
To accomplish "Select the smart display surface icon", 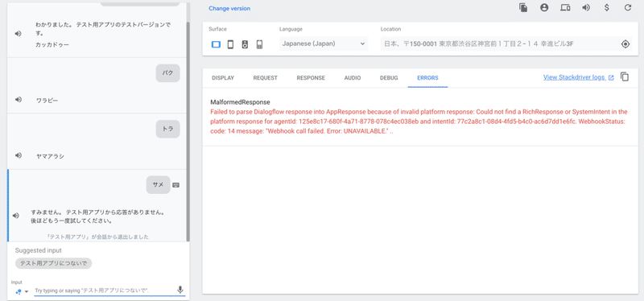I will 216,44.
